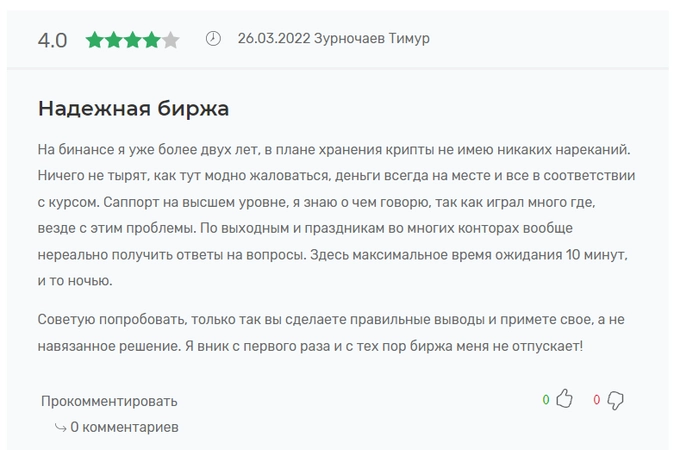Image resolution: width=674 pixels, height=450 pixels.
Task: Open the Прокомментировать link
Action: tap(109, 401)
